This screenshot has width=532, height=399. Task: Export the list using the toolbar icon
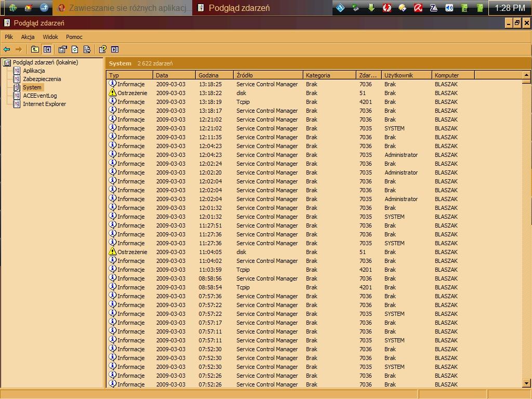point(87,49)
